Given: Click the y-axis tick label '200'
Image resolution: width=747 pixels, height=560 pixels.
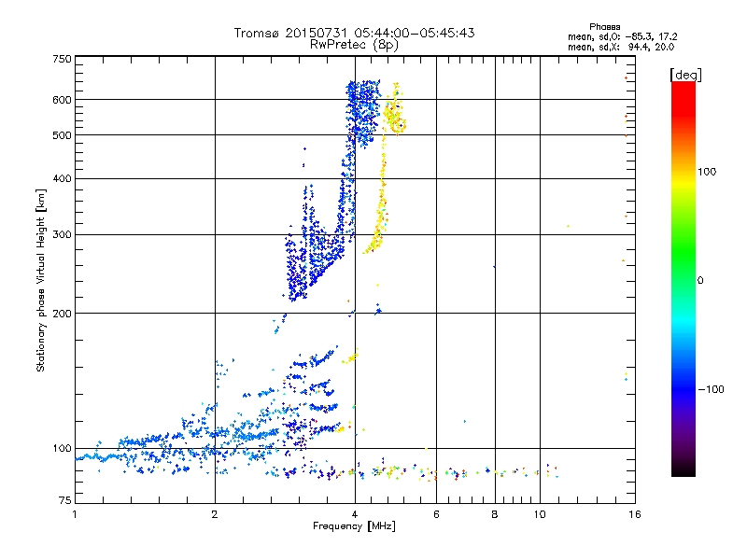Looking at the screenshot, I should point(63,314).
